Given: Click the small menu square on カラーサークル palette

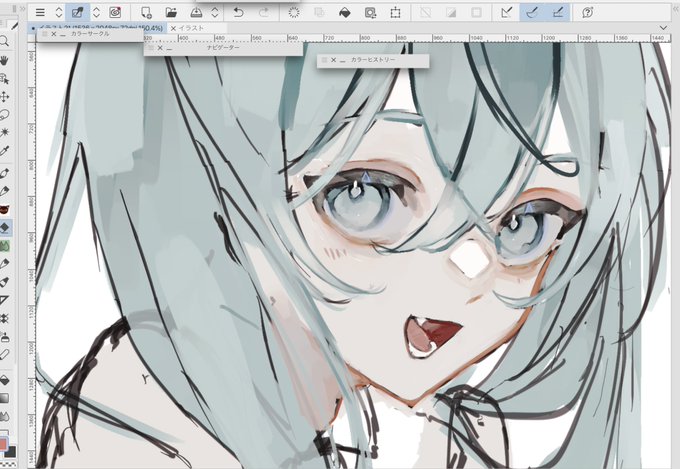Looking at the screenshot, I should (x=44, y=34).
